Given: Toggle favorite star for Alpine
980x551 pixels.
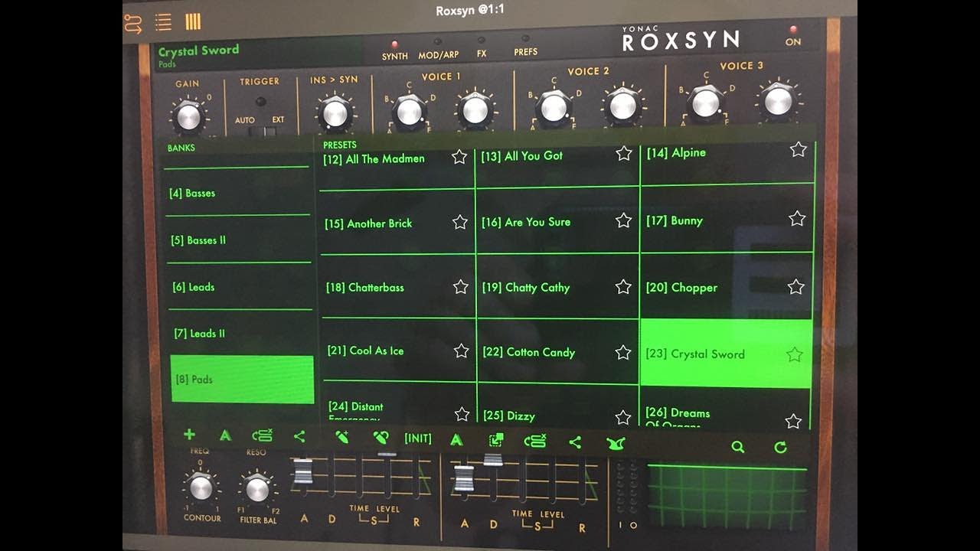Looking at the screenshot, I should [799, 150].
